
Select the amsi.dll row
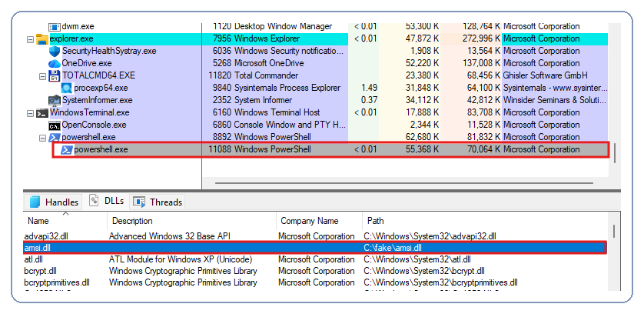click(x=315, y=248)
